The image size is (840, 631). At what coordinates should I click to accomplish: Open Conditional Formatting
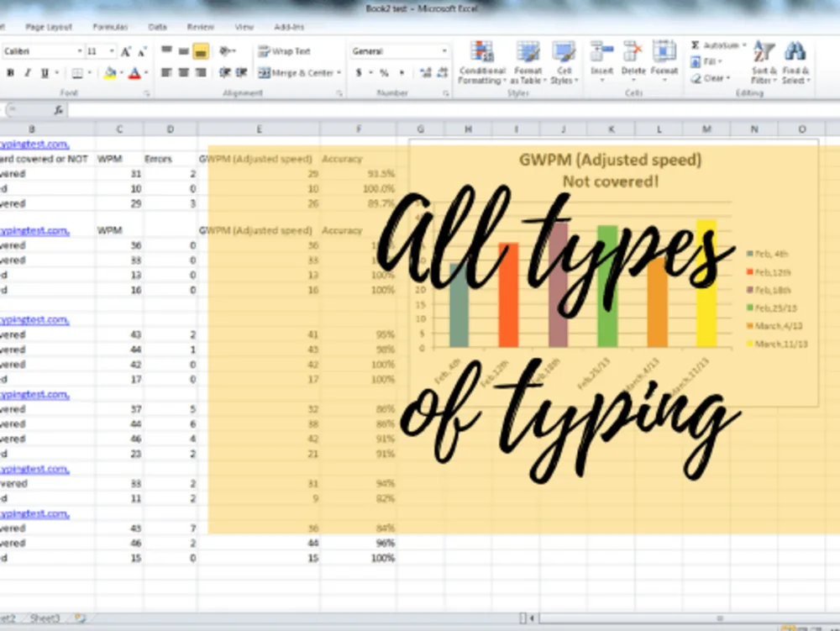482,63
